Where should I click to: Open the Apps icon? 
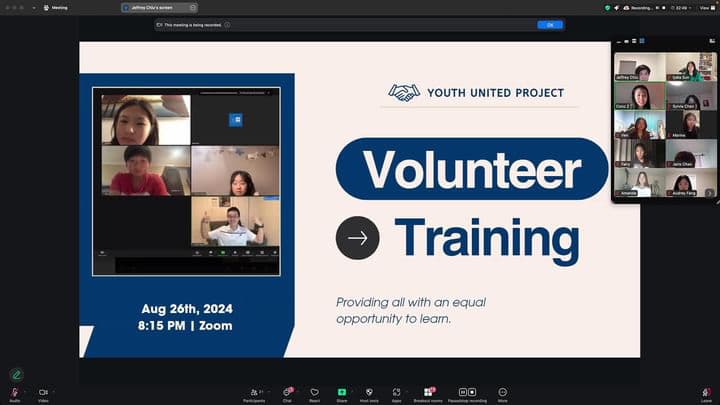tap(397, 392)
